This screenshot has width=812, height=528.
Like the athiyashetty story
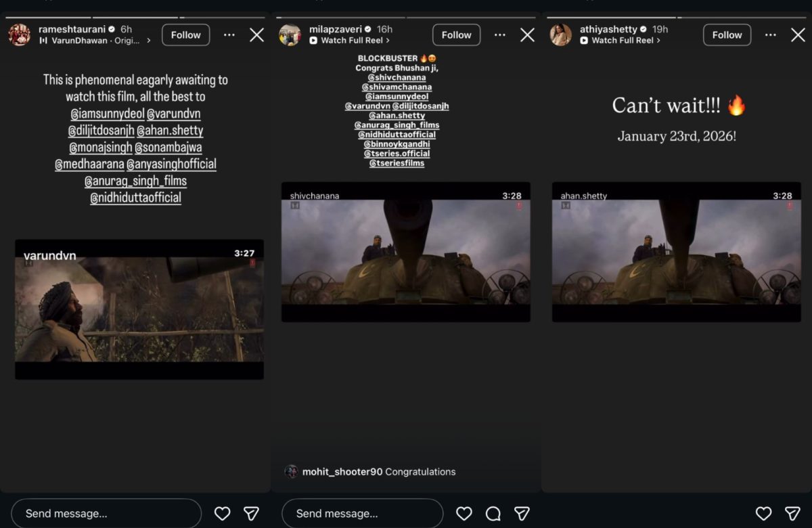click(763, 514)
